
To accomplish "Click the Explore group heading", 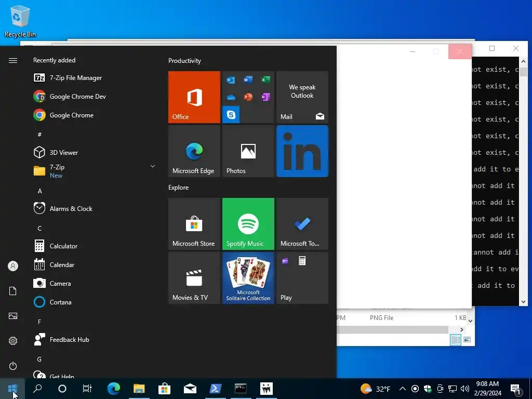I will 179,187.
